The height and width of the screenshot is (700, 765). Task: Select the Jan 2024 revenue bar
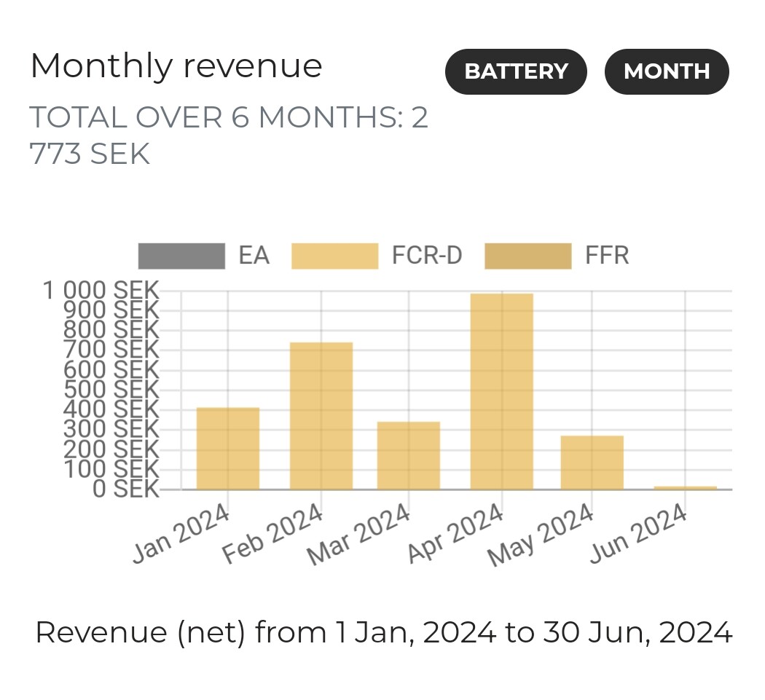coord(228,448)
